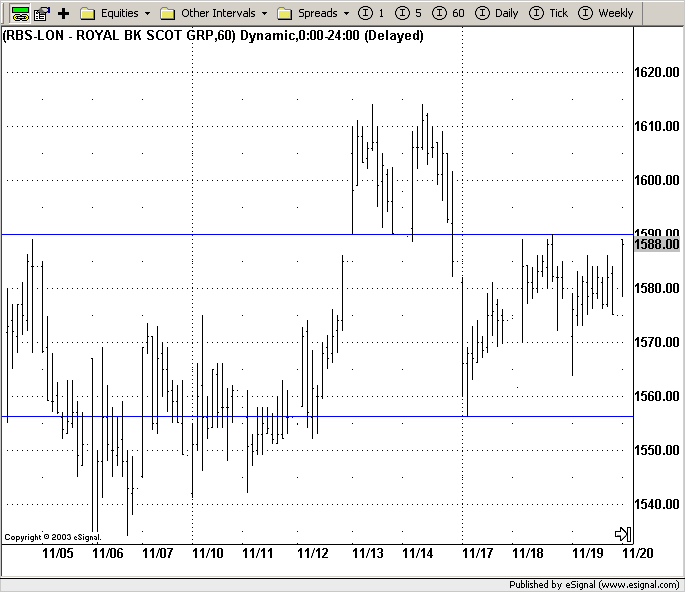
Task: Click the 11/12 date axis label
Action: click(x=313, y=554)
